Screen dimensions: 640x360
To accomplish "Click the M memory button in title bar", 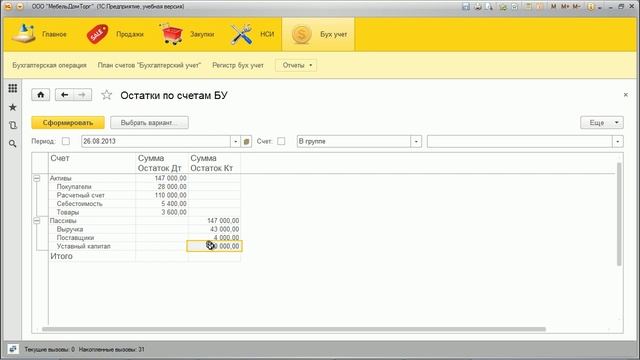I will [x=553, y=7].
